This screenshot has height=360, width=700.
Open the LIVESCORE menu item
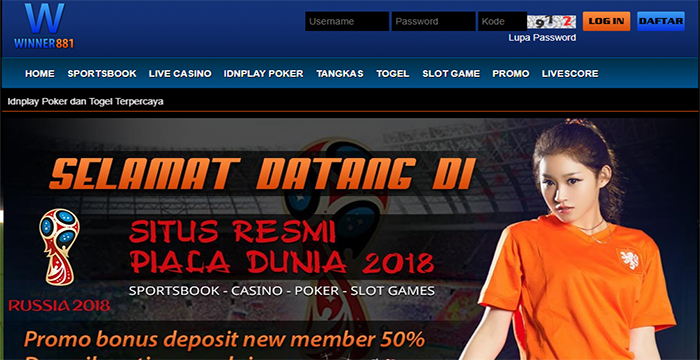tap(570, 74)
